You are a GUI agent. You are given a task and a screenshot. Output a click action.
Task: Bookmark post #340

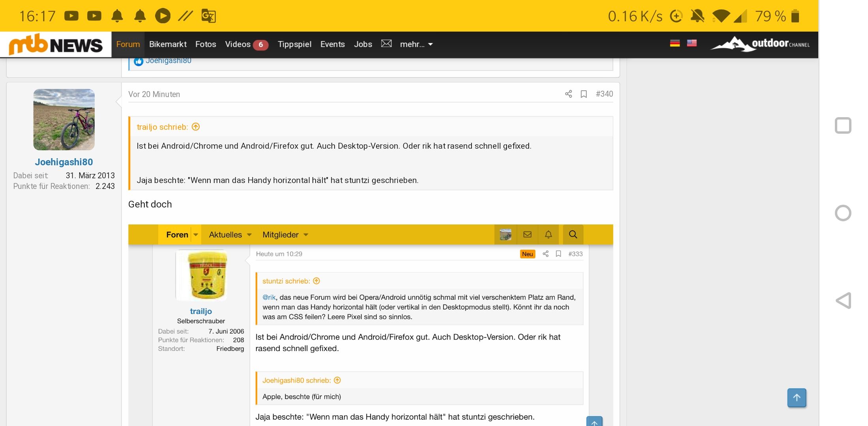(x=584, y=94)
